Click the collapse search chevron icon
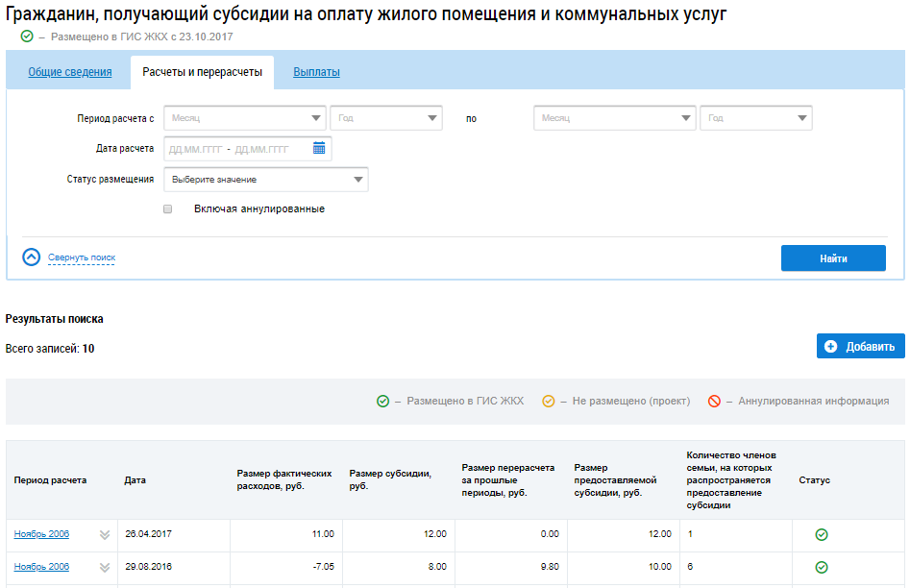The height and width of the screenshot is (588, 910). [32, 257]
